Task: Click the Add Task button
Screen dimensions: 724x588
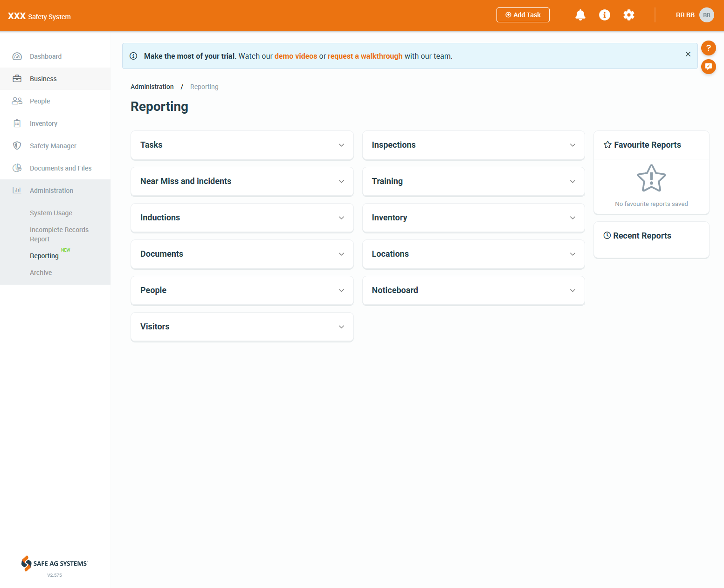Action: coord(523,15)
